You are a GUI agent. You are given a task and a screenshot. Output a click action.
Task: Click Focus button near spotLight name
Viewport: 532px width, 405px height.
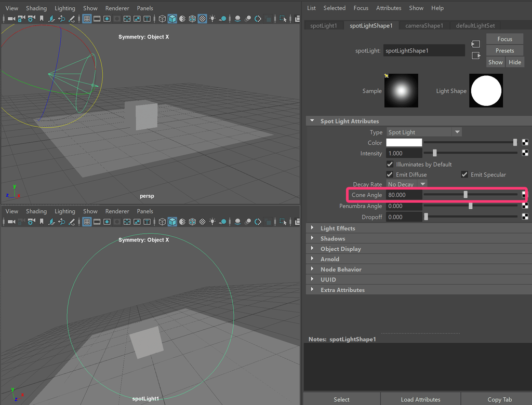click(x=504, y=39)
